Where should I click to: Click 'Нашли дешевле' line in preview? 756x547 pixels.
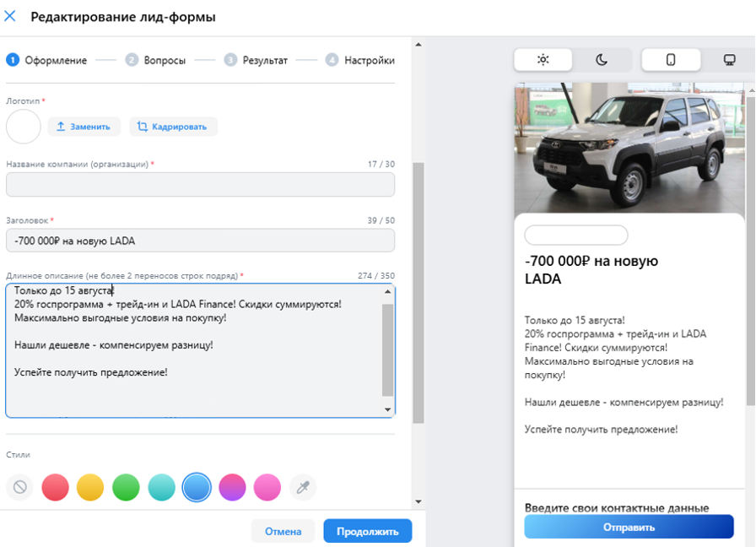[624, 403]
